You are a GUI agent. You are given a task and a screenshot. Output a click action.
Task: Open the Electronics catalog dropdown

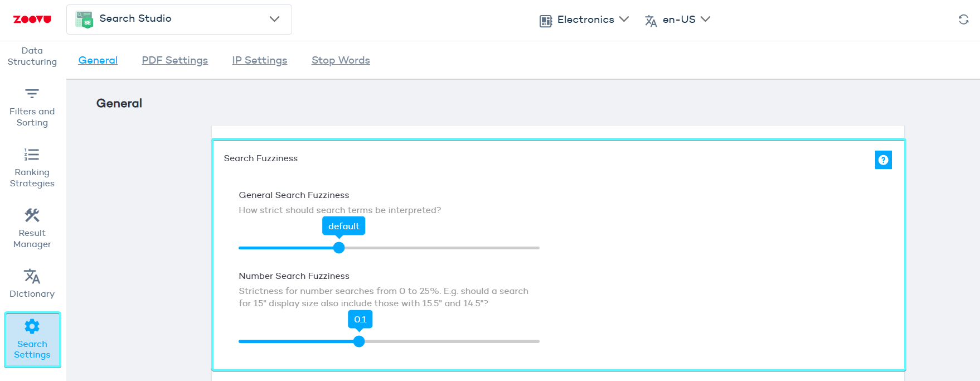click(x=584, y=20)
